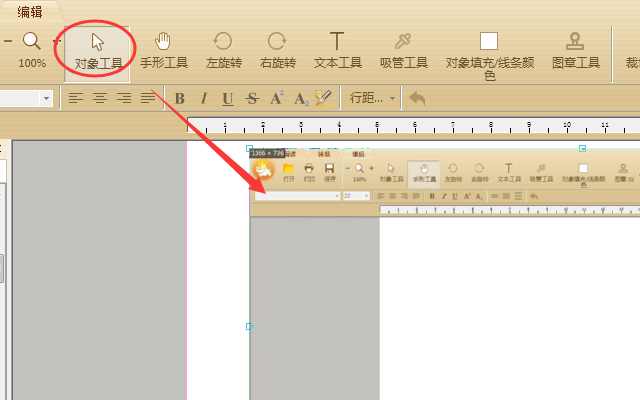This screenshot has height=400, width=640.
Task: Activate the 文本工具 text tool
Action: 337,52
